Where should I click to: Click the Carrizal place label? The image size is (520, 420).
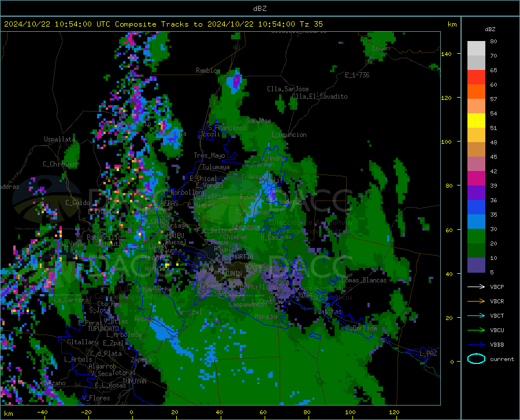point(188,312)
